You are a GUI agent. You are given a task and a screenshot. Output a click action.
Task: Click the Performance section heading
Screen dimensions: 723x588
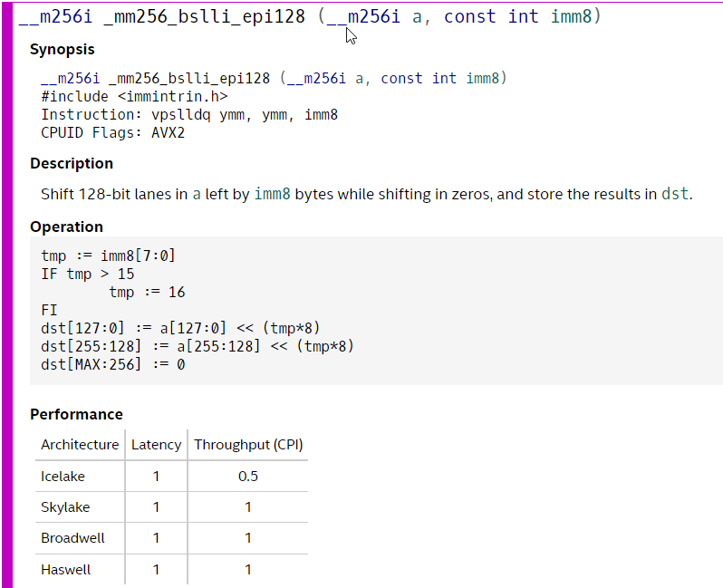(x=76, y=414)
